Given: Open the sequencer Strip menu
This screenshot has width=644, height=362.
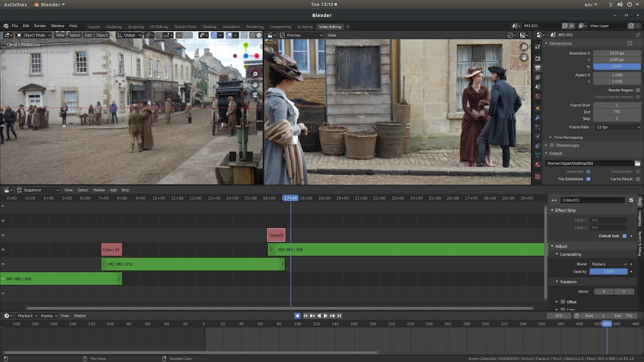Looking at the screenshot, I should point(125,190).
